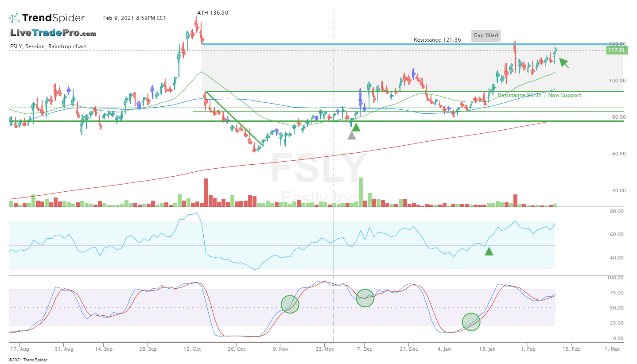
Task: Click the green triangle in the RSI panel
Action: [489, 252]
